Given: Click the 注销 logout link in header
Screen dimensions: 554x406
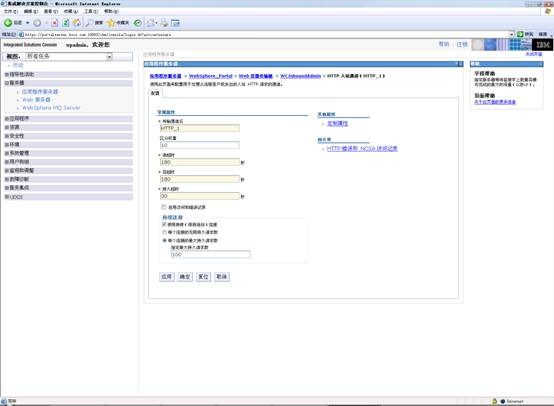Looking at the screenshot, I should [x=462, y=45].
